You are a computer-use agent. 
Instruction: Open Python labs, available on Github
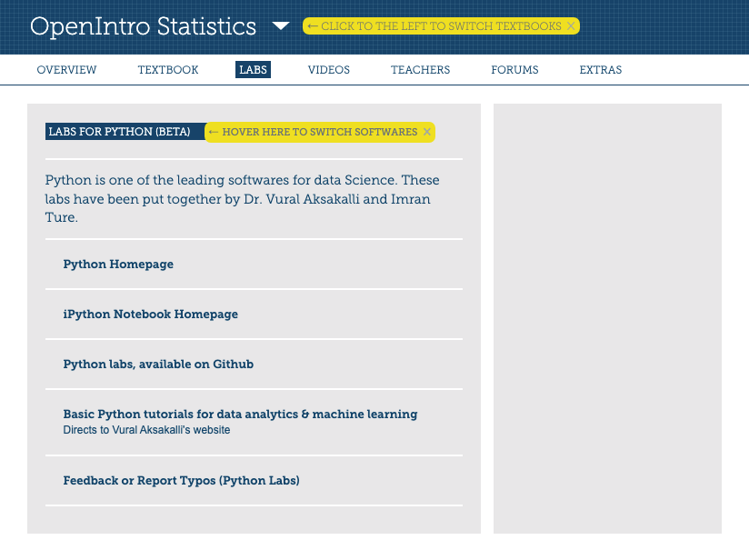pos(158,365)
